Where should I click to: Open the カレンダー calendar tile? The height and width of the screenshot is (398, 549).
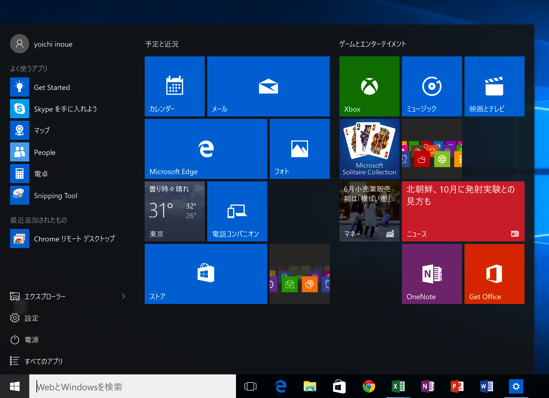175,86
